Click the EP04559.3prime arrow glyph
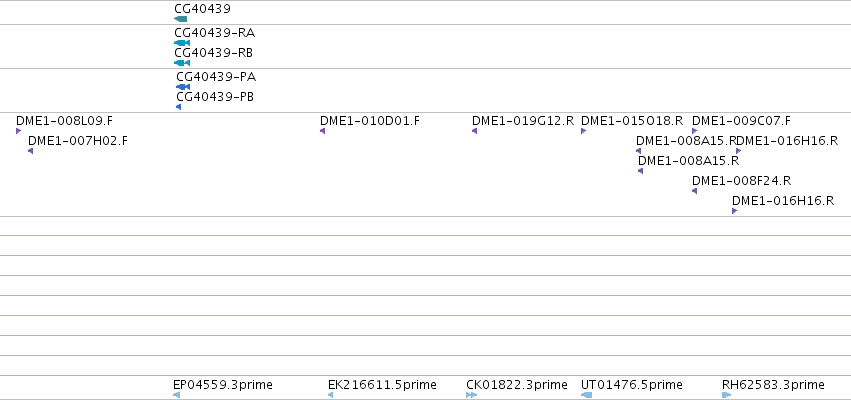 (176, 395)
